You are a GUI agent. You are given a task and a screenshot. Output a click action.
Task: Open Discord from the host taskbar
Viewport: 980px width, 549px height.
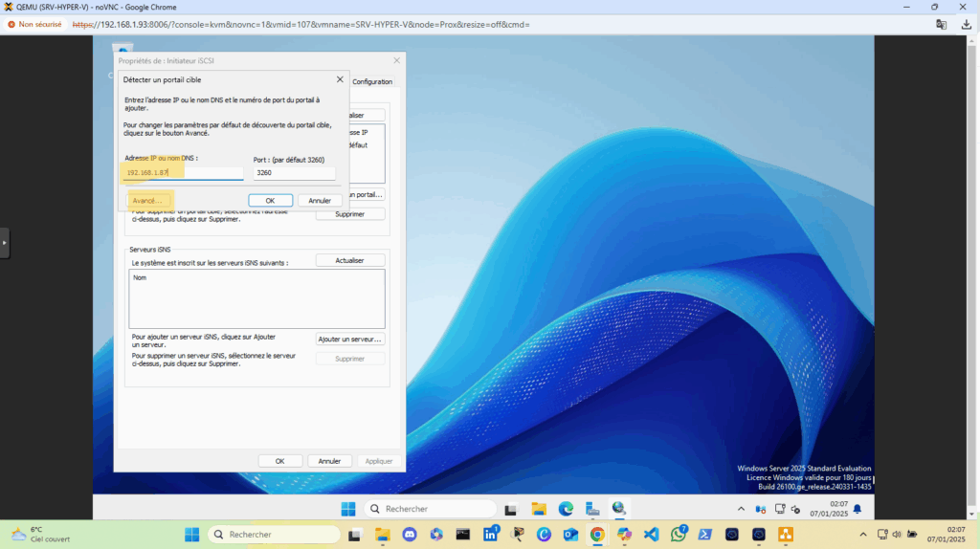coord(410,535)
